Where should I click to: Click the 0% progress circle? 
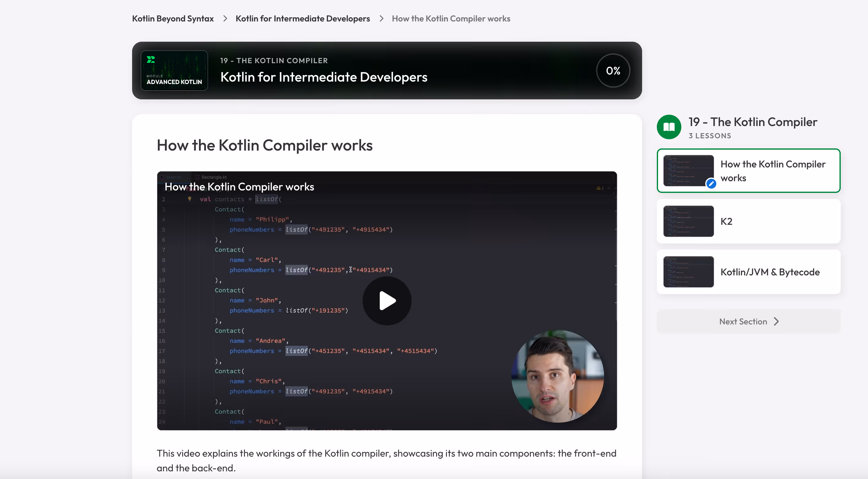(x=613, y=71)
